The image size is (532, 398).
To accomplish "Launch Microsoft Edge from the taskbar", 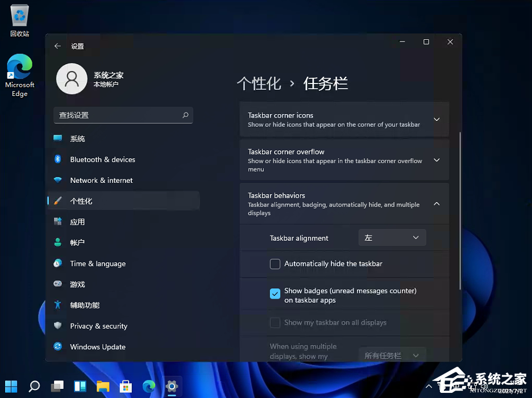I will (148, 387).
